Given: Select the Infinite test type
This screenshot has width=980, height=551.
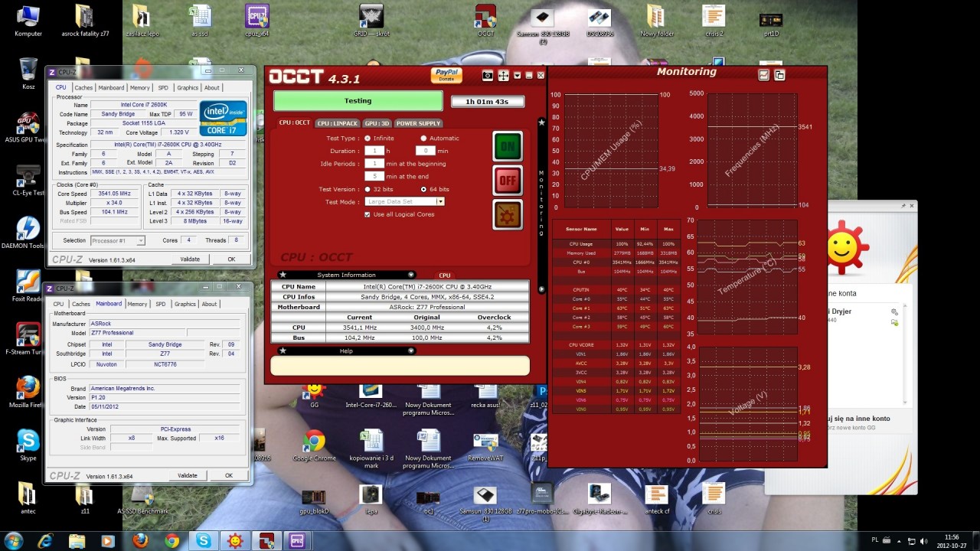Looking at the screenshot, I should click(367, 139).
